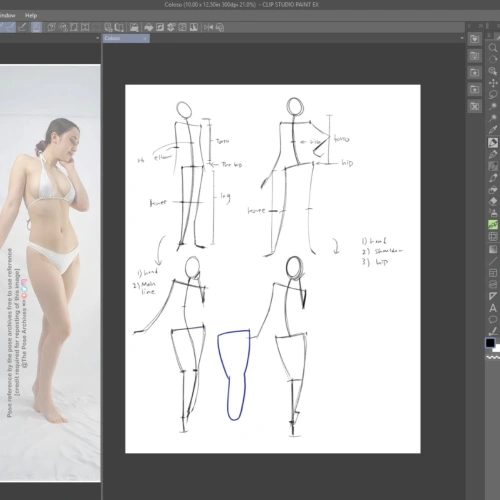Viewport: 500px width, 500px height.
Task: Toggle flip canvas horizontal icon
Action: (208, 27)
